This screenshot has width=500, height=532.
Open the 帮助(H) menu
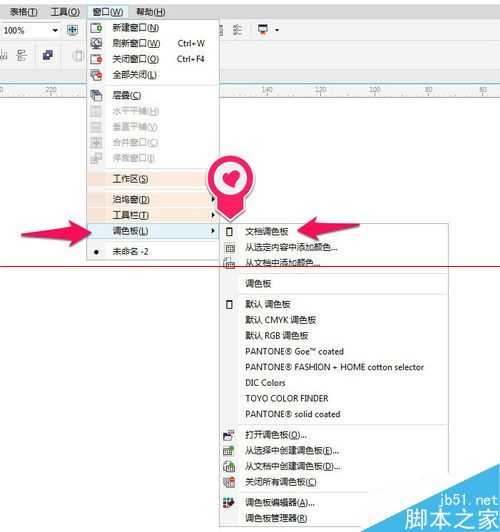(x=151, y=12)
